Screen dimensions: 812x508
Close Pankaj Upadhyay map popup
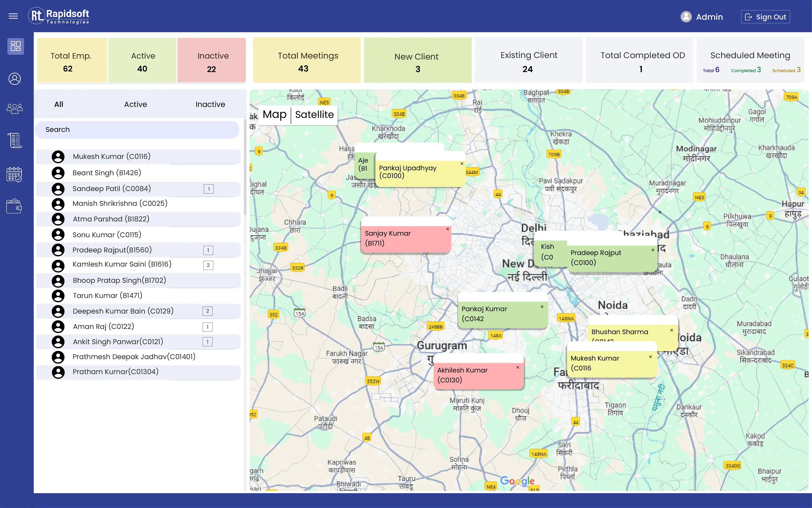(x=462, y=164)
